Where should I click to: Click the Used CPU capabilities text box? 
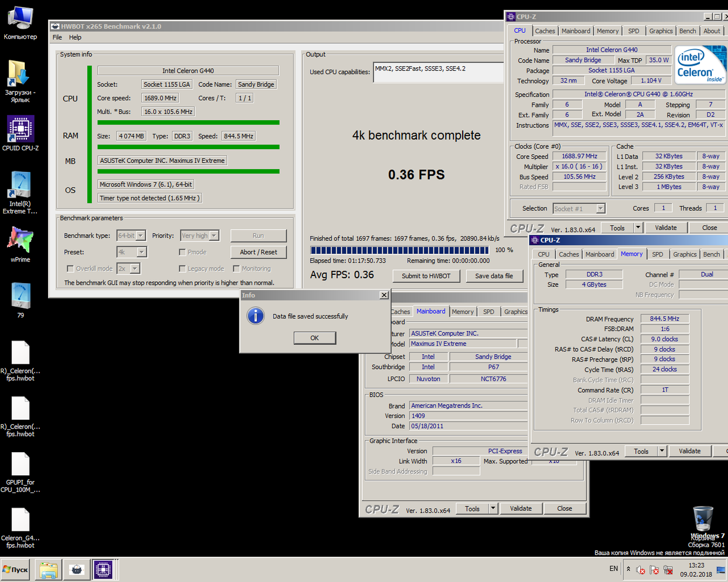[438, 72]
